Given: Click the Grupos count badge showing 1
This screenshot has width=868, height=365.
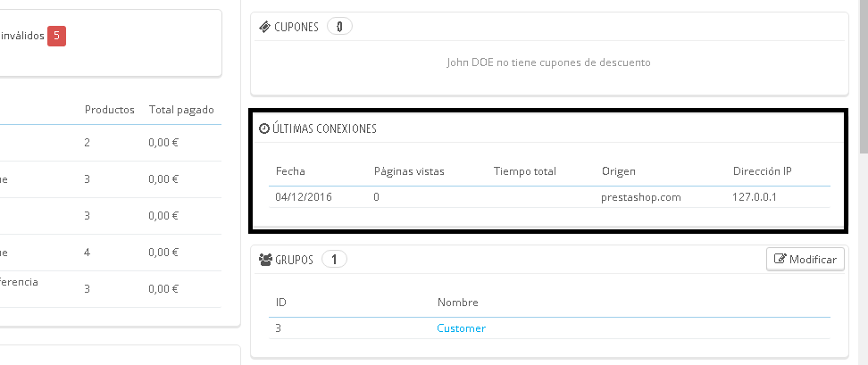Looking at the screenshot, I should pyautogui.click(x=334, y=260).
